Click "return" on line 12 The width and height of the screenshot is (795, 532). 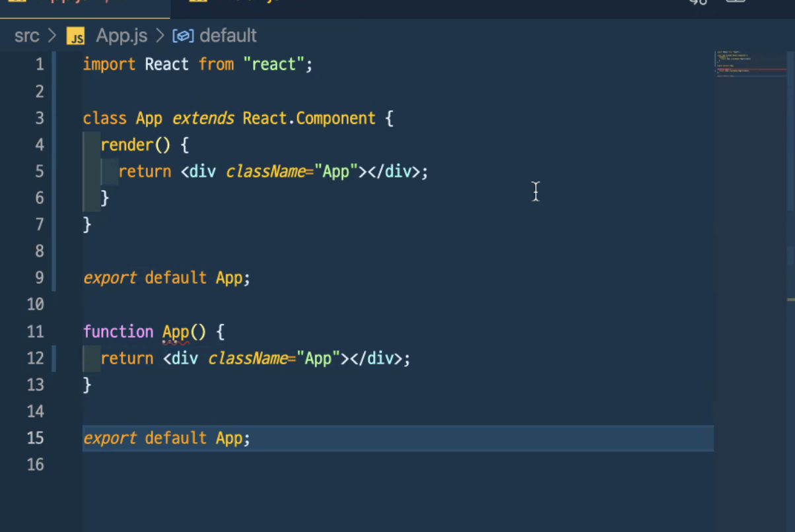click(127, 358)
